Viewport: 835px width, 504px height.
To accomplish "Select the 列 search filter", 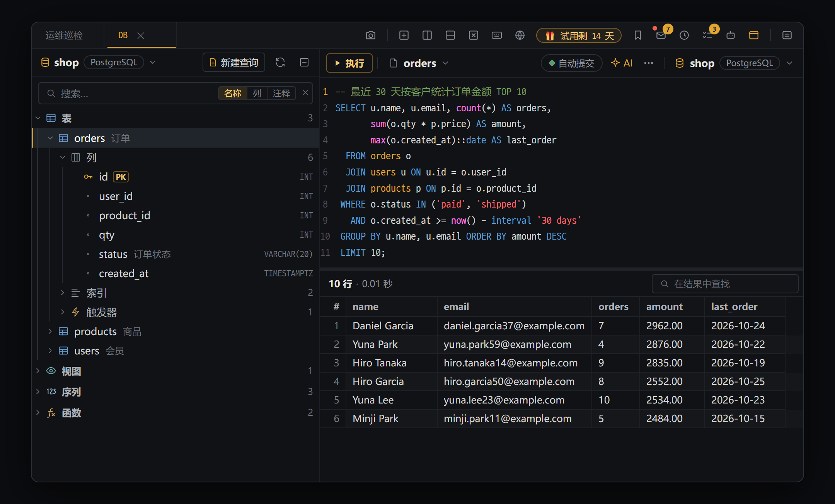I will click(257, 93).
